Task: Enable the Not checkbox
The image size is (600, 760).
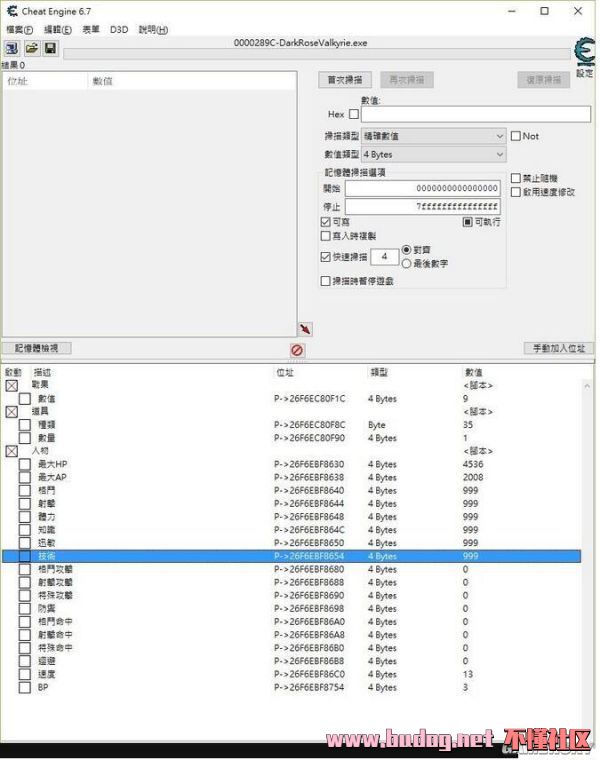Action: 516,136
